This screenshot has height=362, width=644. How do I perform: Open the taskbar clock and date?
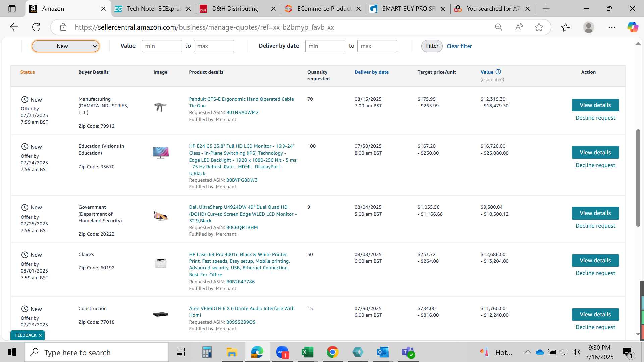tap(599, 352)
